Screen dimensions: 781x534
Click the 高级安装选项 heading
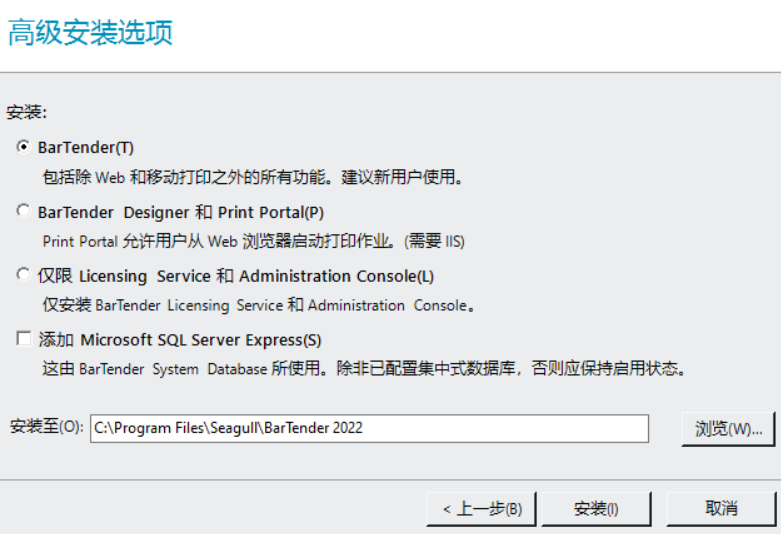[x=90, y=32]
